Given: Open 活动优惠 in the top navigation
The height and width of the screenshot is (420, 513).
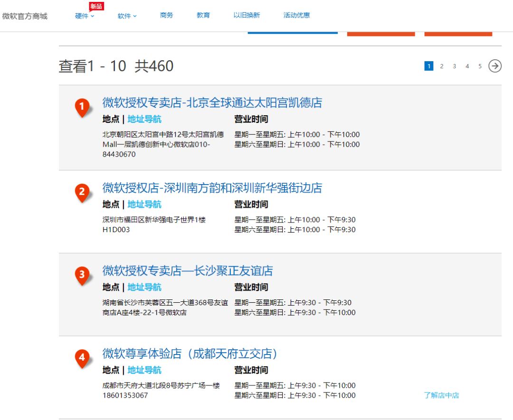Looking at the screenshot, I should click(296, 15).
